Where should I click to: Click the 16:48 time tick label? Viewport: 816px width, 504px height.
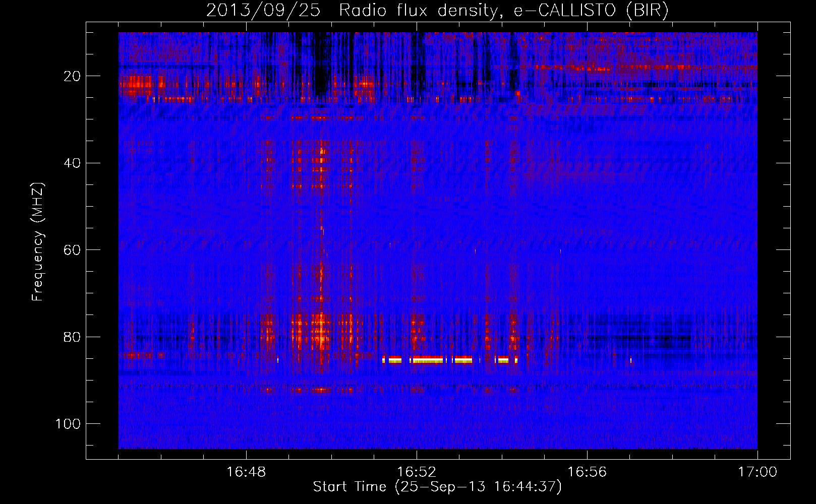coord(246,472)
